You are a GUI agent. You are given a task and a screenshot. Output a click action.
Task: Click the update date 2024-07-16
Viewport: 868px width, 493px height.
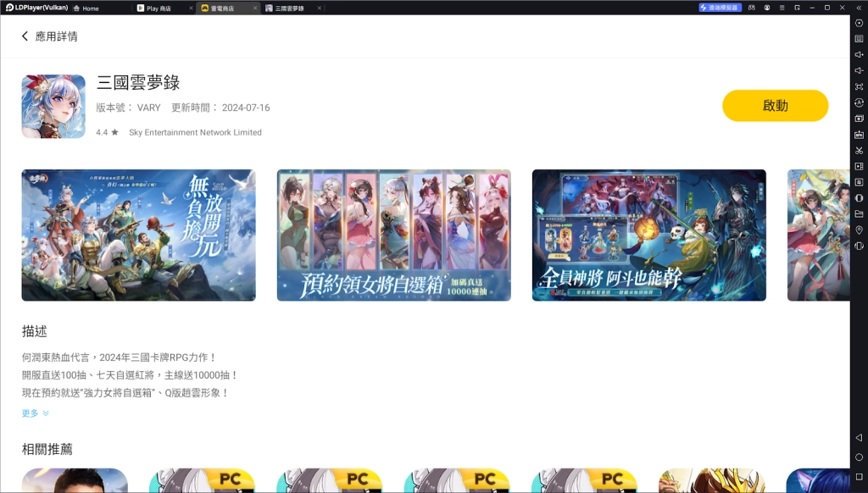pyautogui.click(x=246, y=108)
